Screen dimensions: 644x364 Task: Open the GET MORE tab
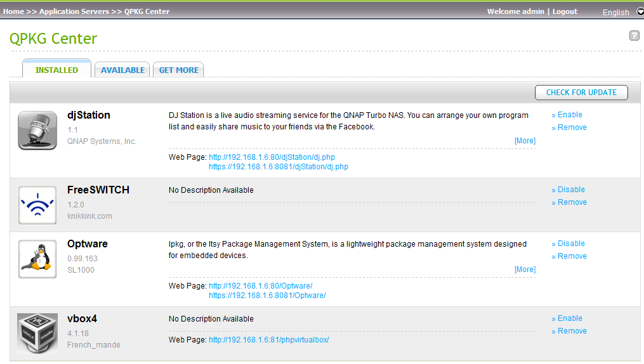click(x=179, y=70)
